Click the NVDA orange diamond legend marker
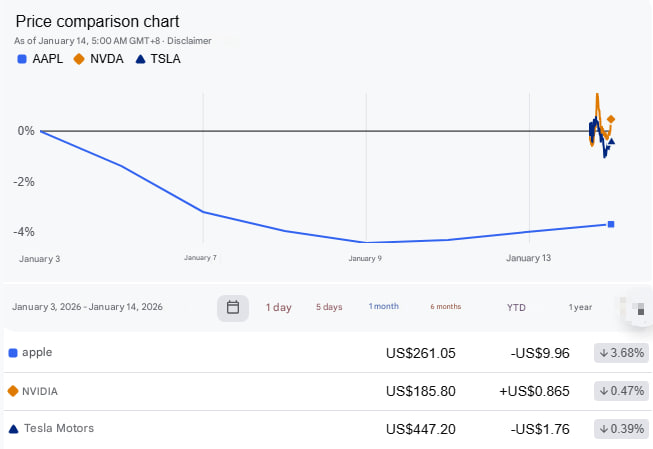The image size is (653, 449). pyautogui.click(x=79, y=59)
